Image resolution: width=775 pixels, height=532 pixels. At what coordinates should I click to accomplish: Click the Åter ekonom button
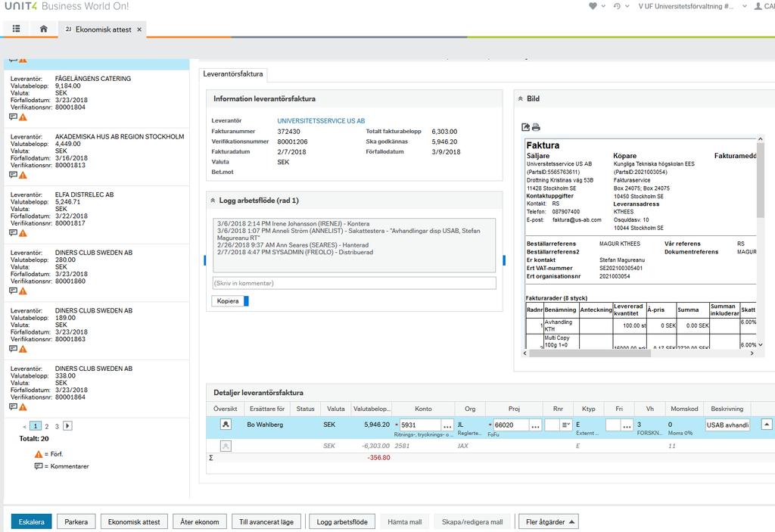200,521
